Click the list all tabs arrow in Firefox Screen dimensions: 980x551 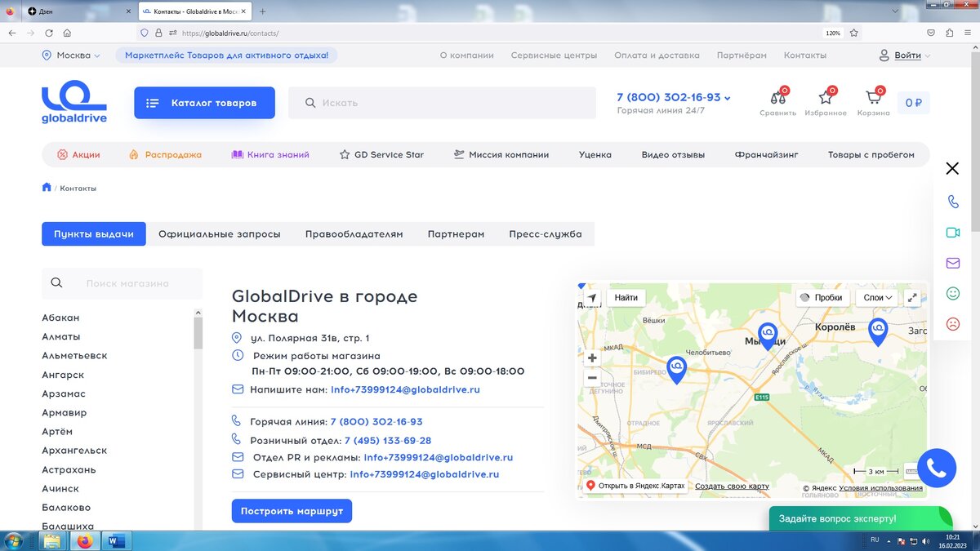tap(895, 11)
